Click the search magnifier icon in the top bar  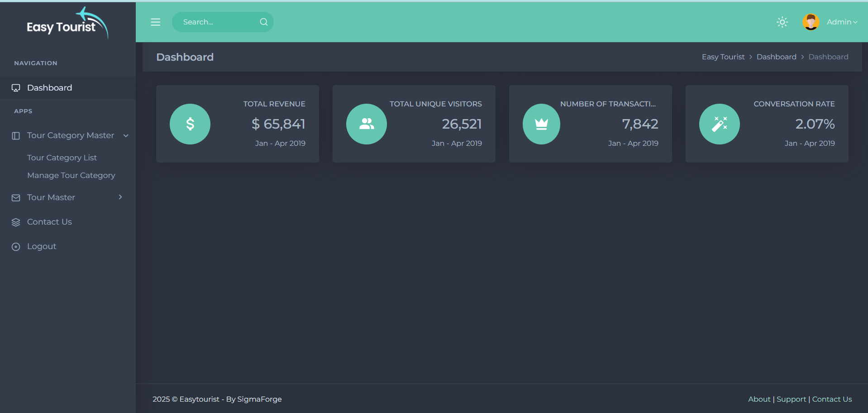tap(263, 22)
